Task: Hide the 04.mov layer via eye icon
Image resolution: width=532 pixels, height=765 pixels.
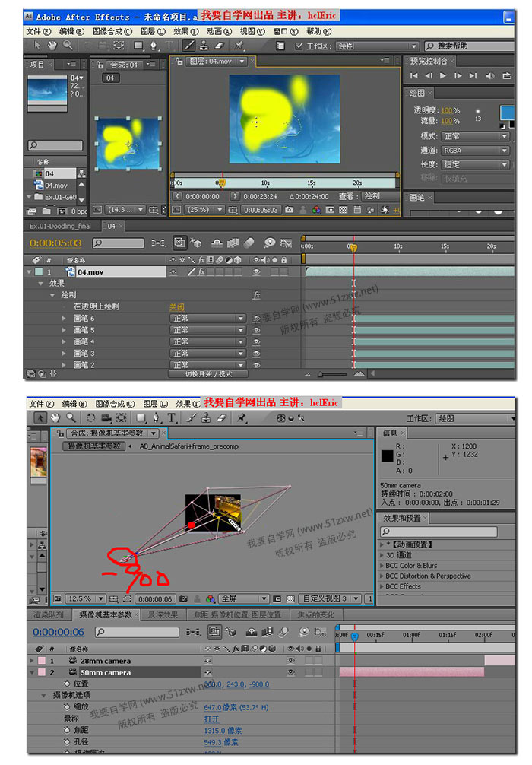Action: click(x=256, y=272)
